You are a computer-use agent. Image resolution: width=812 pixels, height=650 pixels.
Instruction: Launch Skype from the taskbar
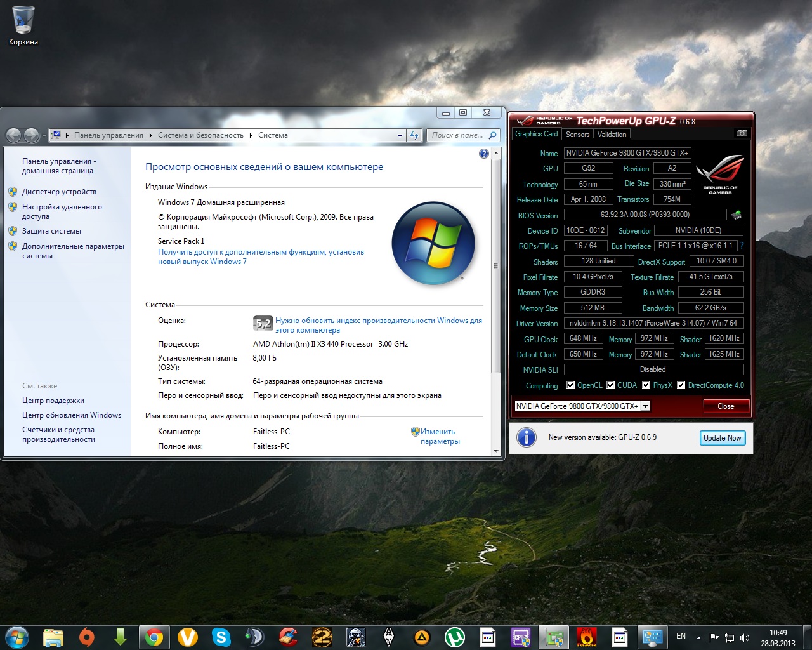[221, 637]
